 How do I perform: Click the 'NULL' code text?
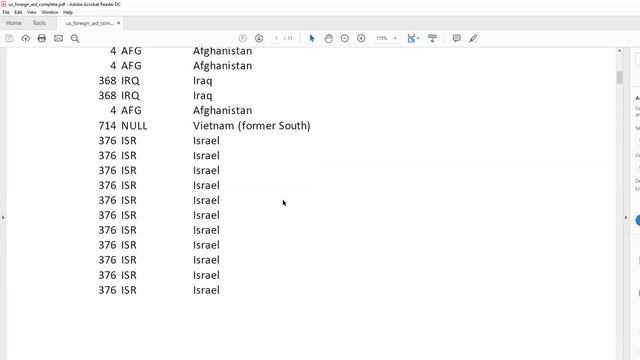coord(134,126)
